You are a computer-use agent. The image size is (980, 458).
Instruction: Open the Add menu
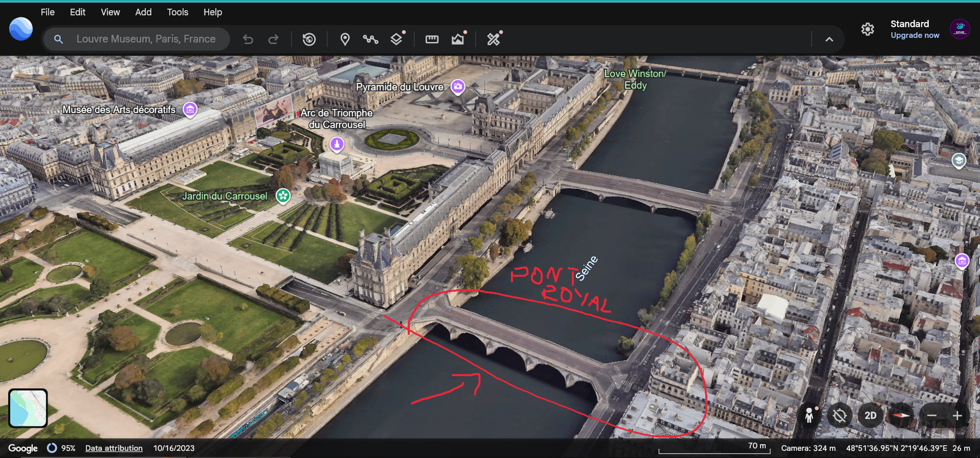143,12
